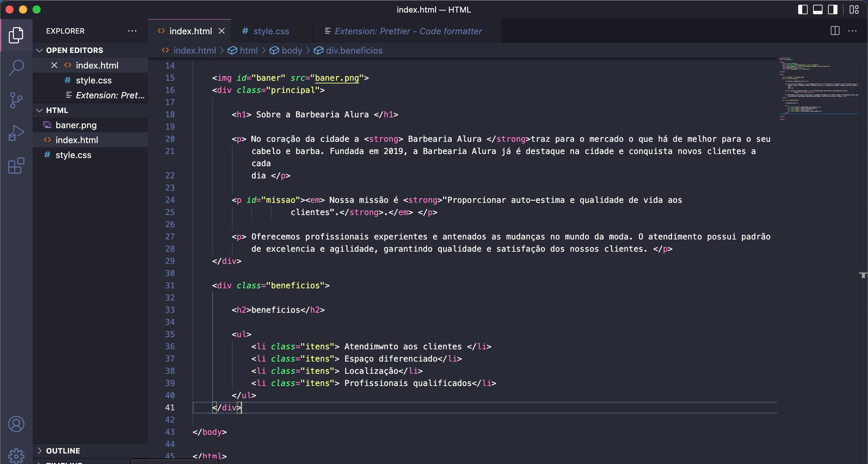Close index.html in Open Editors list
Viewport: 868px width, 464px height.
54,65
